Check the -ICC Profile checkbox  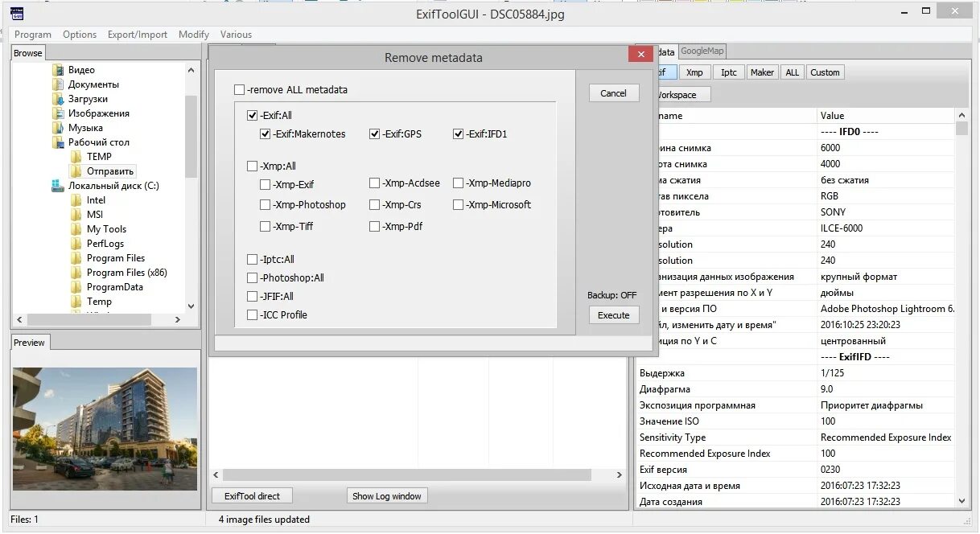tap(253, 315)
